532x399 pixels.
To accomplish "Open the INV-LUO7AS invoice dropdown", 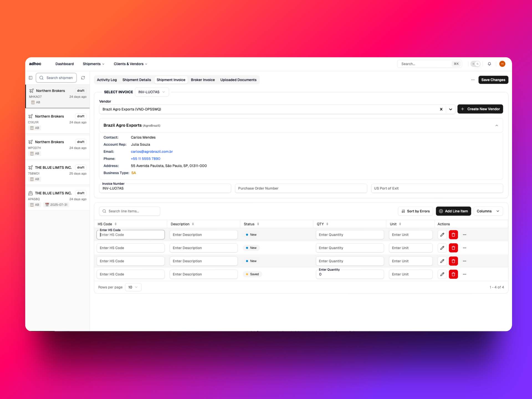I will point(152,92).
